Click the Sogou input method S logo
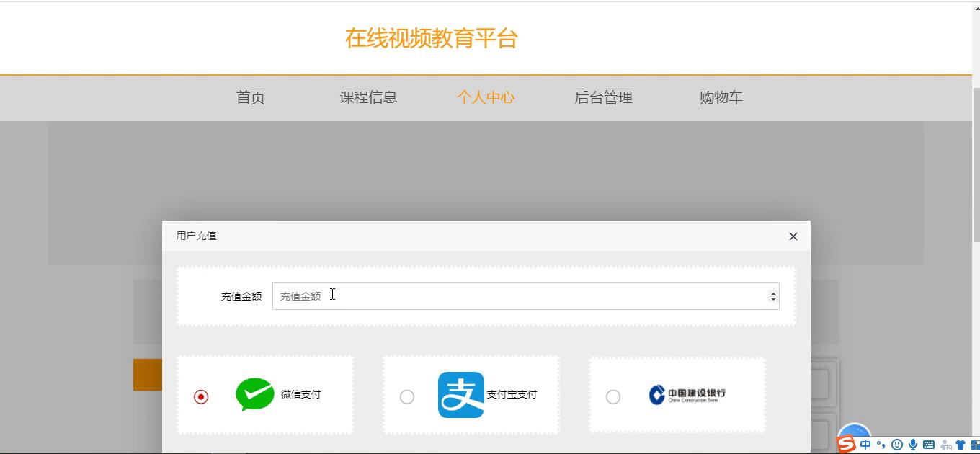980x454 pixels. (x=846, y=445)
